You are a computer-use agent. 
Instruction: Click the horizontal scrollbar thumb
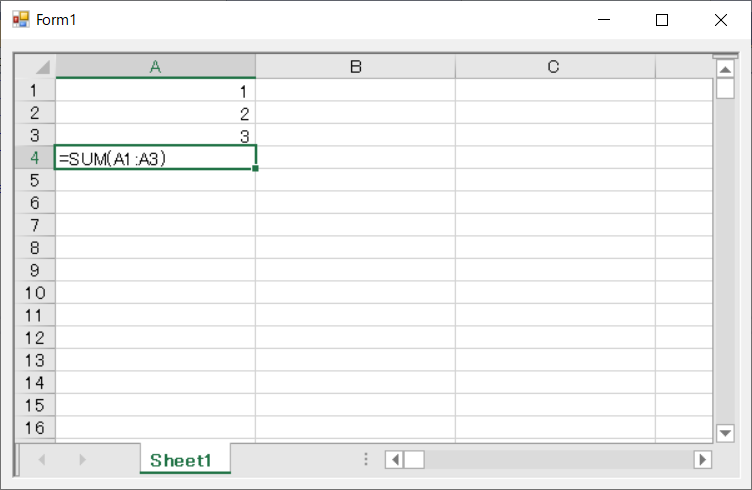414,460
